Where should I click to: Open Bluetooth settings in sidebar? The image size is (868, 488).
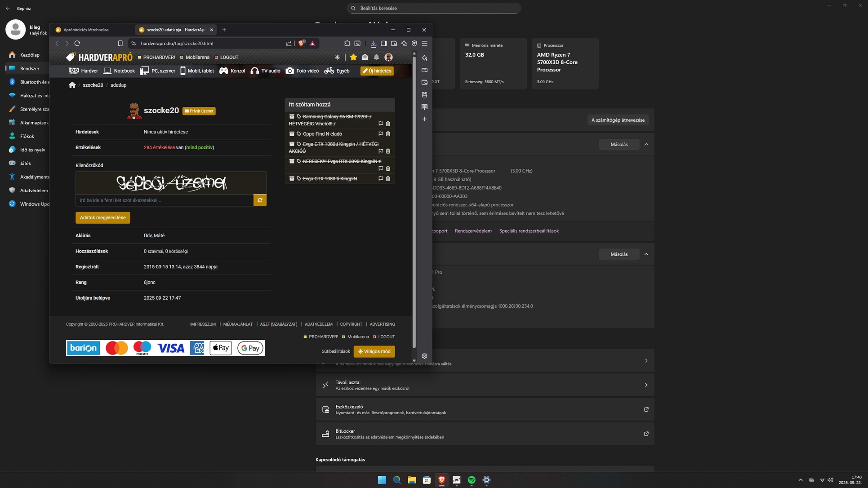[30, 82]
